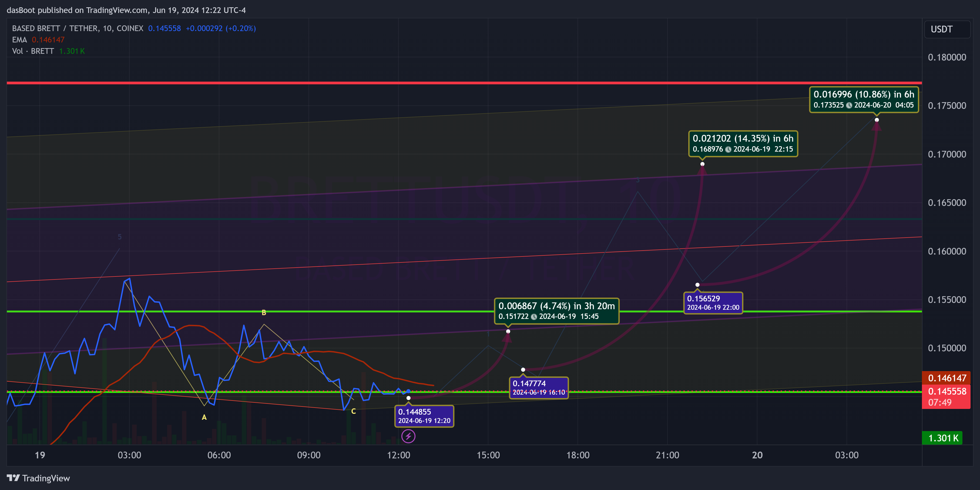Click the 0.147774 price label at 16:10
This screenshot has height=490, width=980.
tap(539, 388)
